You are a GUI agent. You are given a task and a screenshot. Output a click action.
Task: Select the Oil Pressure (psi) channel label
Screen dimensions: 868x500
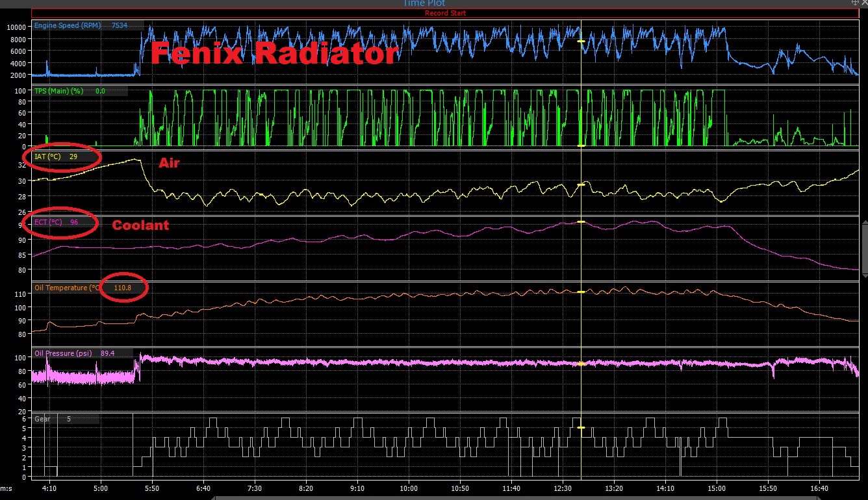(64, 353)
